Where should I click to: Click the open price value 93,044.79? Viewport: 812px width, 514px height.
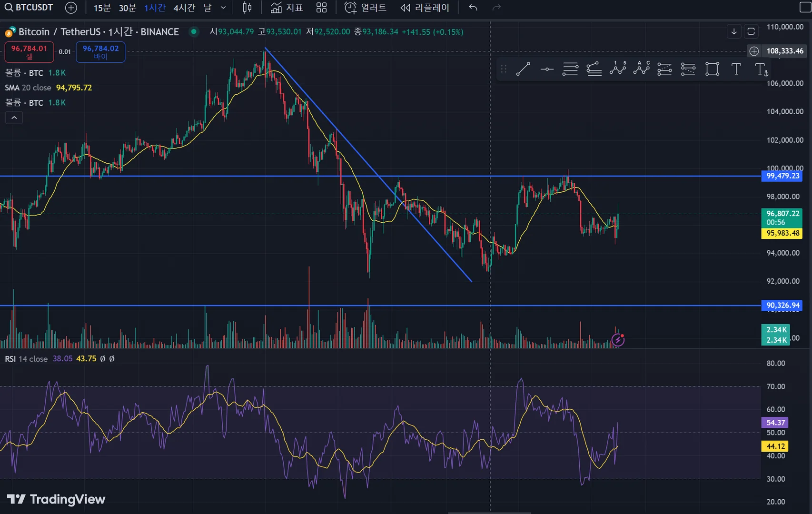click(x=236, y=32)
